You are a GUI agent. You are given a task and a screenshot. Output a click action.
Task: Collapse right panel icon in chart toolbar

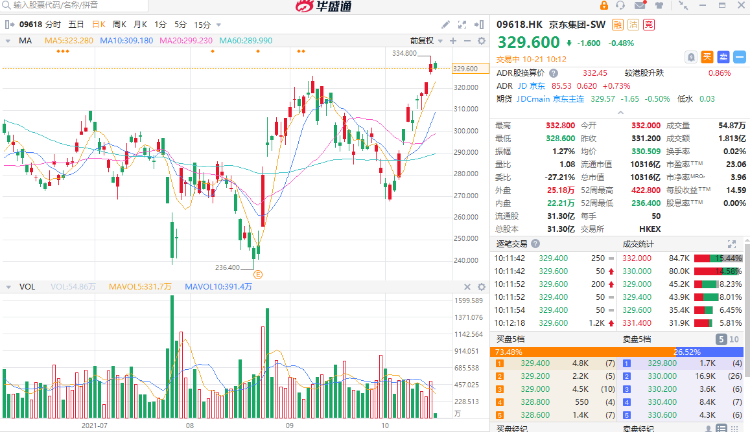pos(479,24)
